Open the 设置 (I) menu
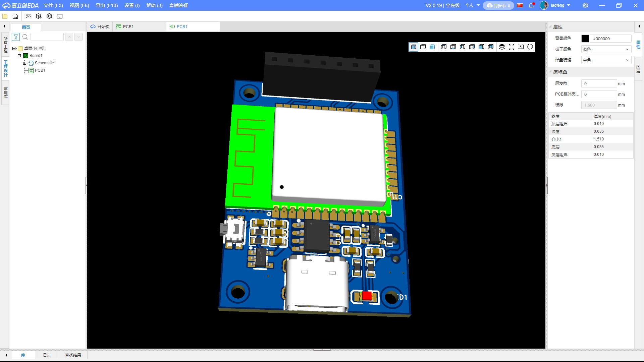 pos(132,5)
